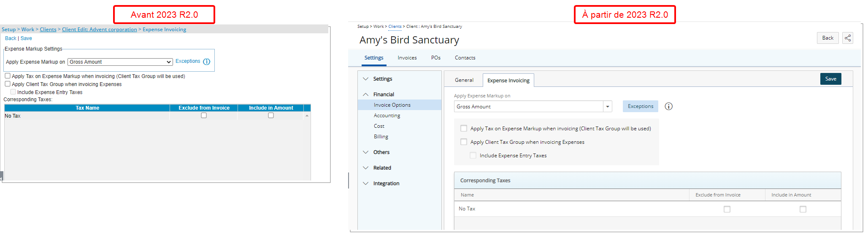Click the info icon beside new Exceptions button
The width and height of the screenshot is (868, 237).
(668, 106)
